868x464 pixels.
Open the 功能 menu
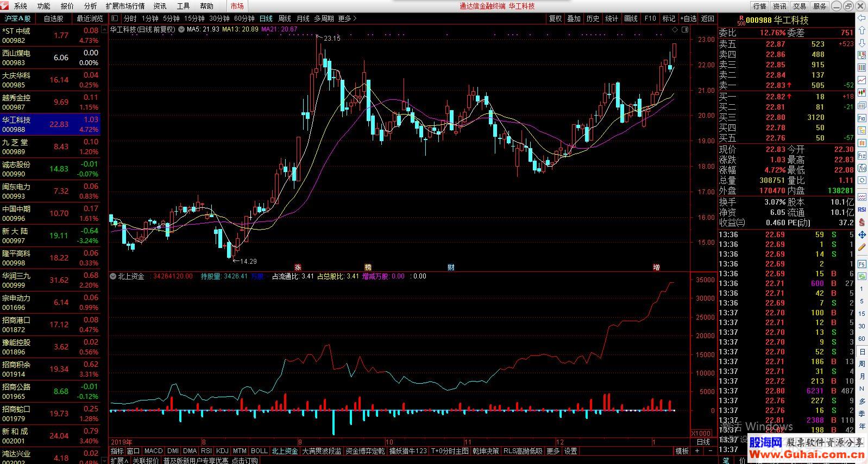coord(44,6)
